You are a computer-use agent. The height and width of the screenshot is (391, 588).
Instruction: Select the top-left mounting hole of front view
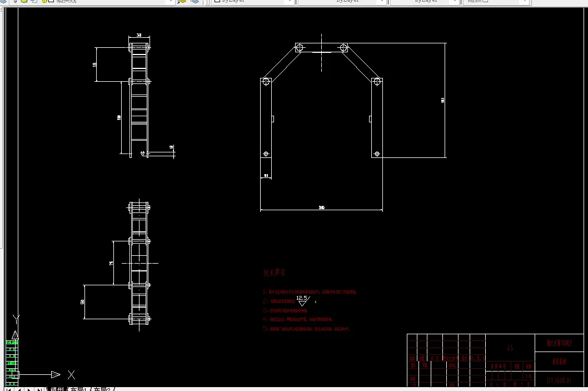pyautogui.click(x=299, y=48)
